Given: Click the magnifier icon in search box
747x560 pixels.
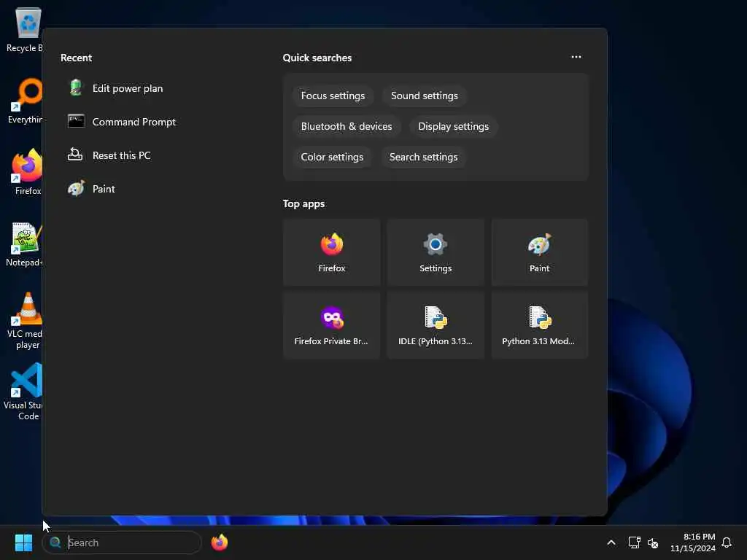Looking at the screenshot, I should coord(55,542).
